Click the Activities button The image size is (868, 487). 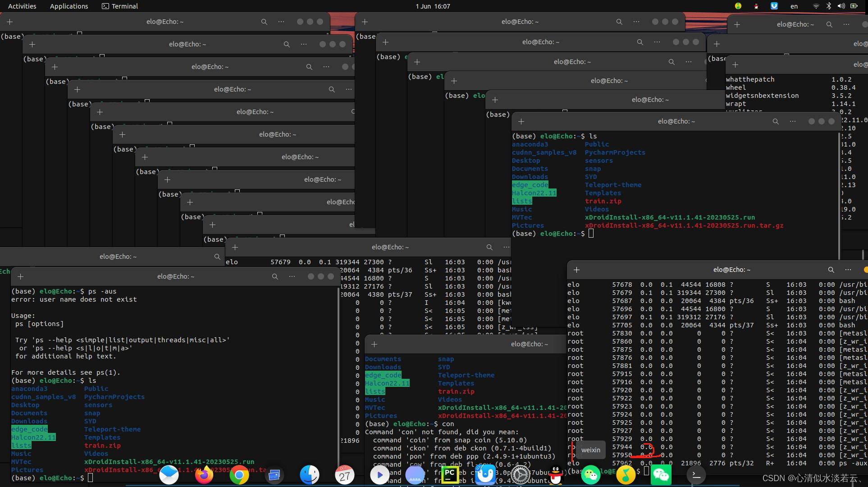[x=22, y=6]
